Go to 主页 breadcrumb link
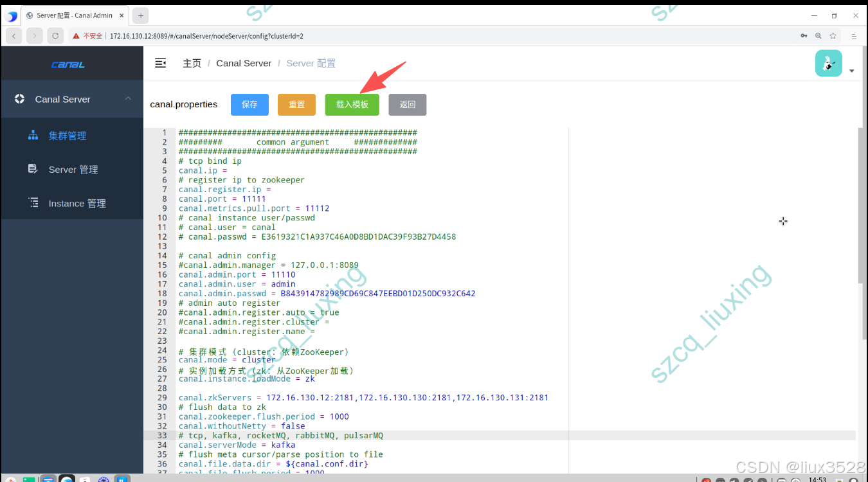Screen dimensions: 868x482 click(x=192, y=63)
